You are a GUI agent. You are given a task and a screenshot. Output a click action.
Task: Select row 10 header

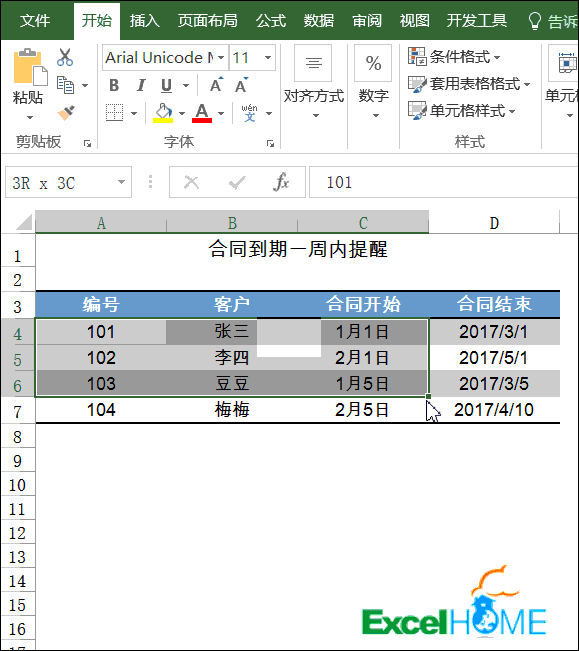[x=17, y=485]
